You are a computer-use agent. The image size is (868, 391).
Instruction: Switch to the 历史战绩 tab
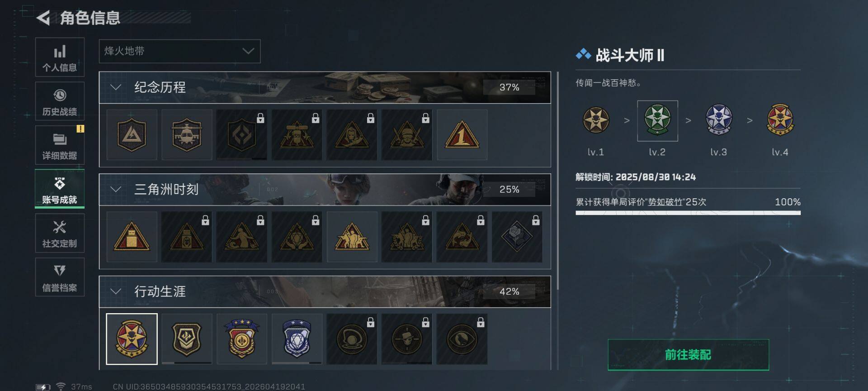click(x=60, y=101)
